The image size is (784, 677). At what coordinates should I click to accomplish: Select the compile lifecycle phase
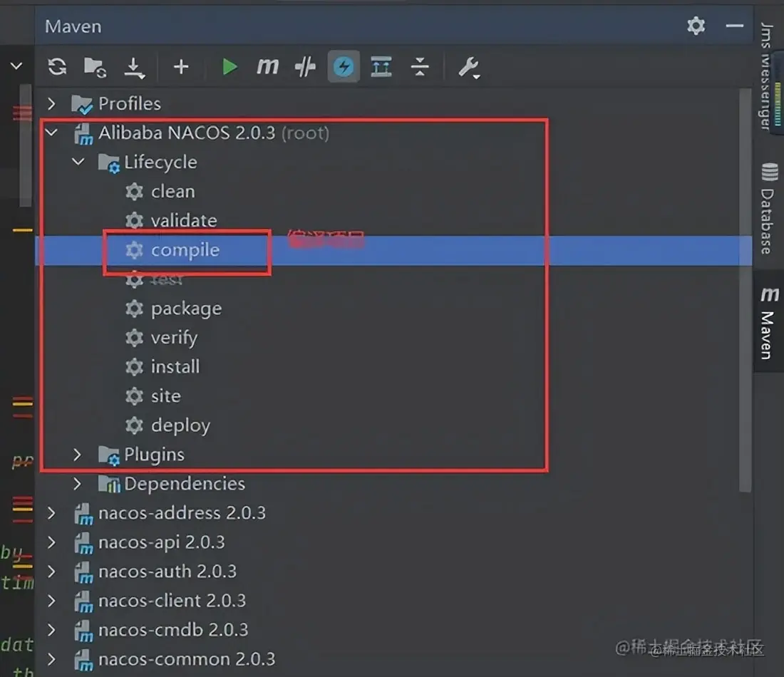(x=185, y=250)
